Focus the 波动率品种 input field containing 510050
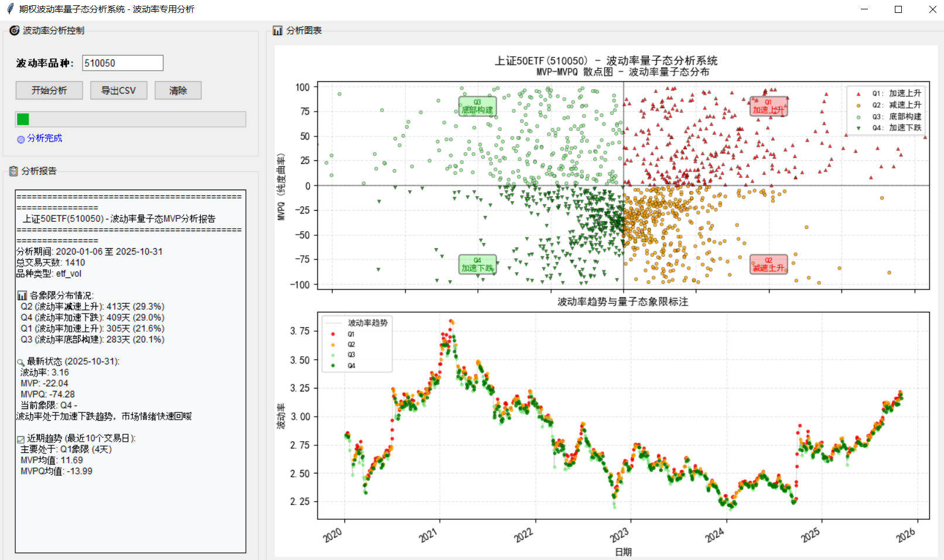Image resolution: width=944 pixels, height=560 pixels. [x=122, y=63]
